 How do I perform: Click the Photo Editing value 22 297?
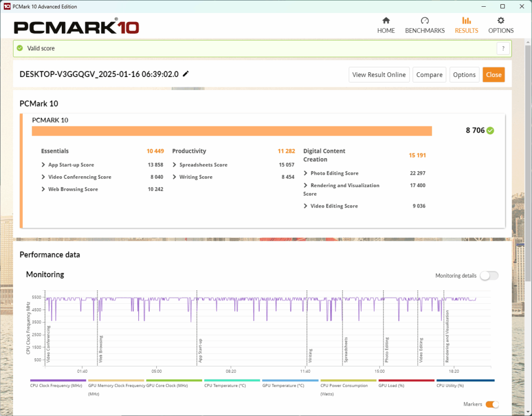pyautogui.click(x=417, y=173)
